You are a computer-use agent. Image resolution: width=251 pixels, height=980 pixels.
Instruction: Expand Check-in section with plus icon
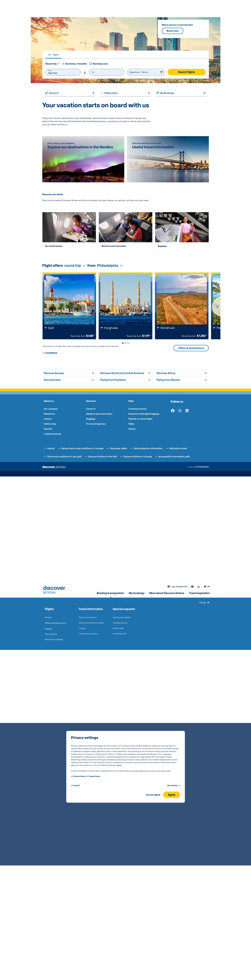click(x=93, y=93)
